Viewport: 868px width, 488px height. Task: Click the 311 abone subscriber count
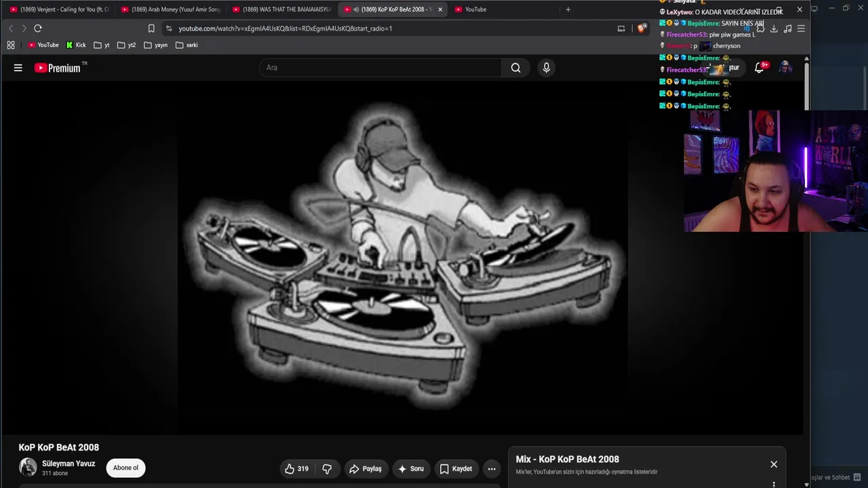(55, 474)
